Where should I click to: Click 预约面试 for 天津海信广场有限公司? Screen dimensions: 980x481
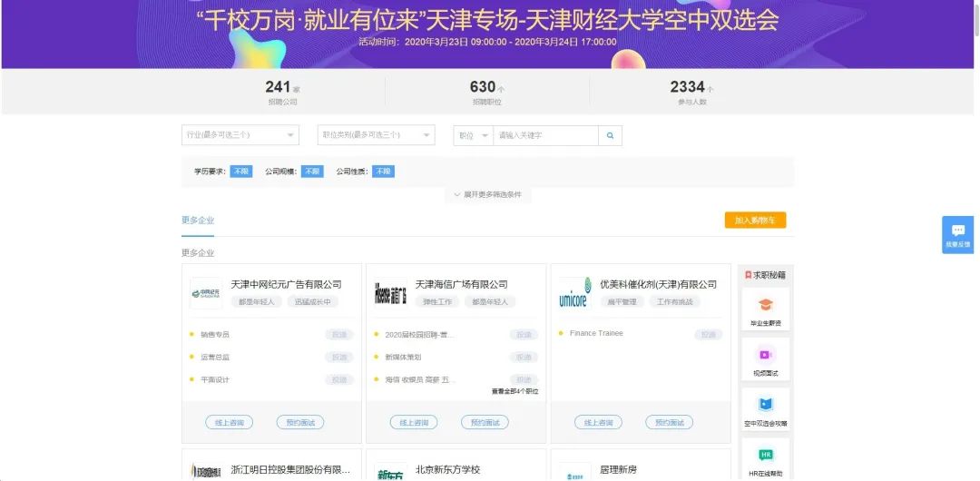(x=485, y=422)
